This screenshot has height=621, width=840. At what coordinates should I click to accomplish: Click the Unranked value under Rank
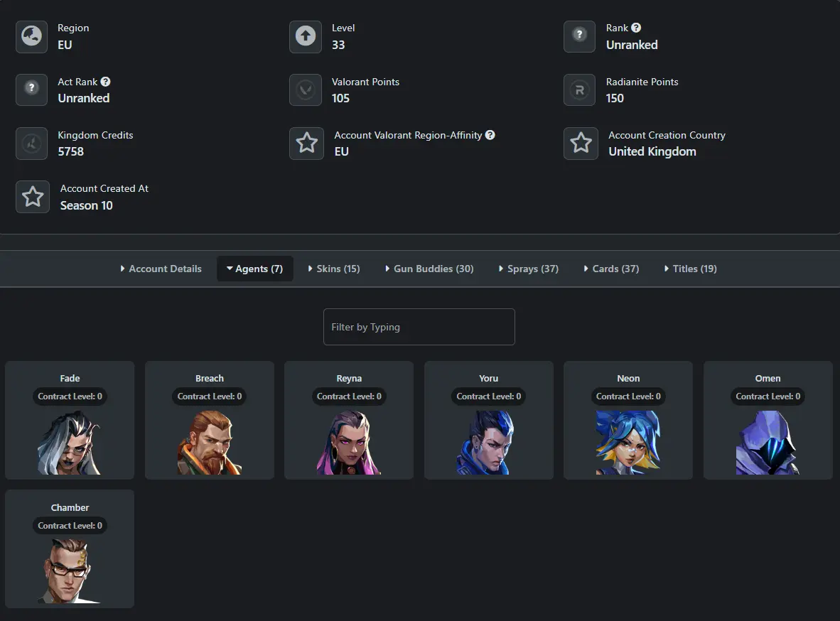(632, 45)
